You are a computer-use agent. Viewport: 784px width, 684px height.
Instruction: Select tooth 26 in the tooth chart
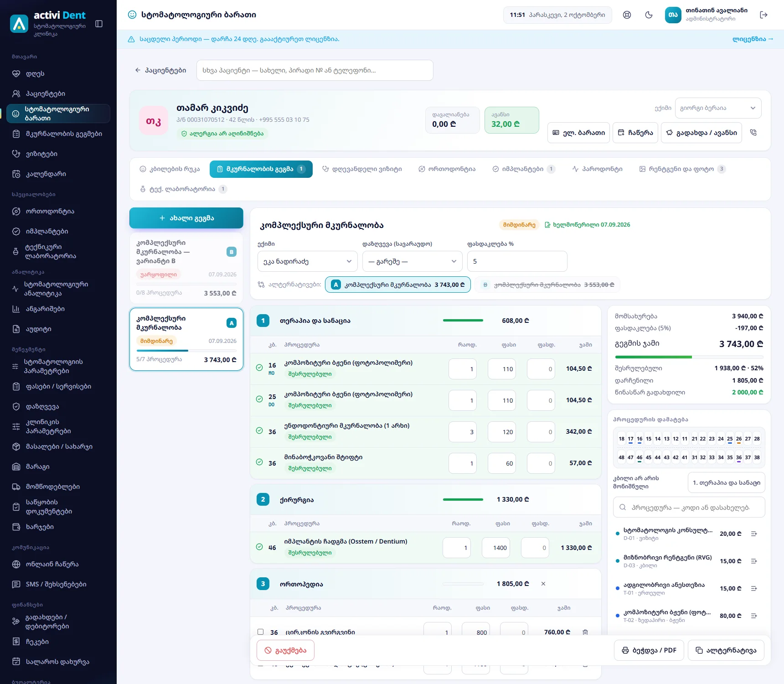tap(739, 439)
